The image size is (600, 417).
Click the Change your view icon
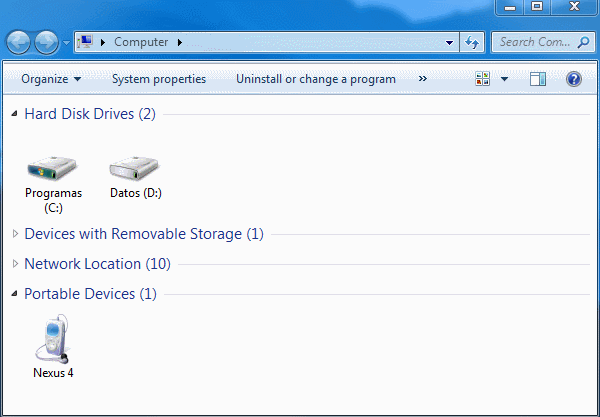coord(483,79)
